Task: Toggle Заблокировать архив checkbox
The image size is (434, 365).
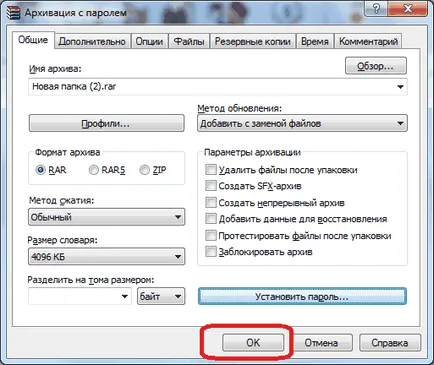Action: coord(211,251)
